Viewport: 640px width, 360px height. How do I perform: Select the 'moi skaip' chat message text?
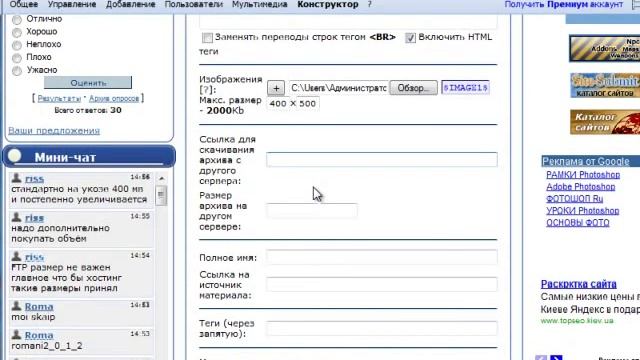click(33, 317)
